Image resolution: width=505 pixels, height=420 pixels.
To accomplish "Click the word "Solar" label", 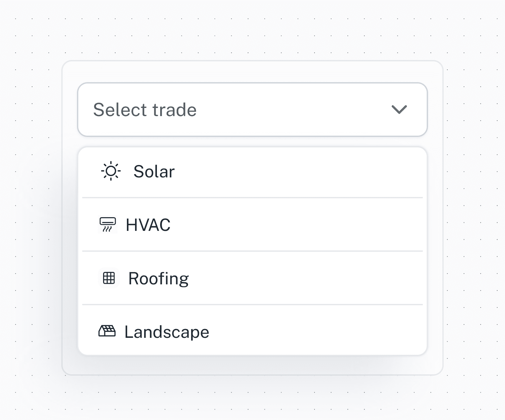I will pyautogui.click(x=154, y=172).
